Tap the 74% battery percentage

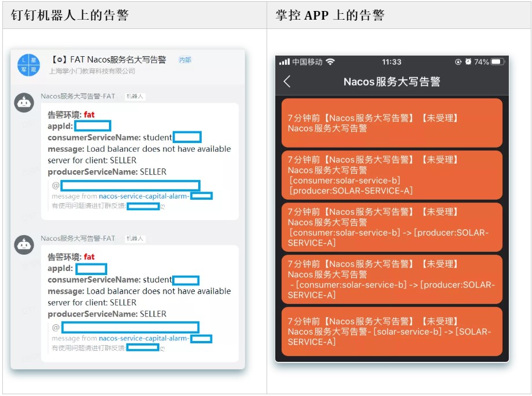tap(482, 62)
